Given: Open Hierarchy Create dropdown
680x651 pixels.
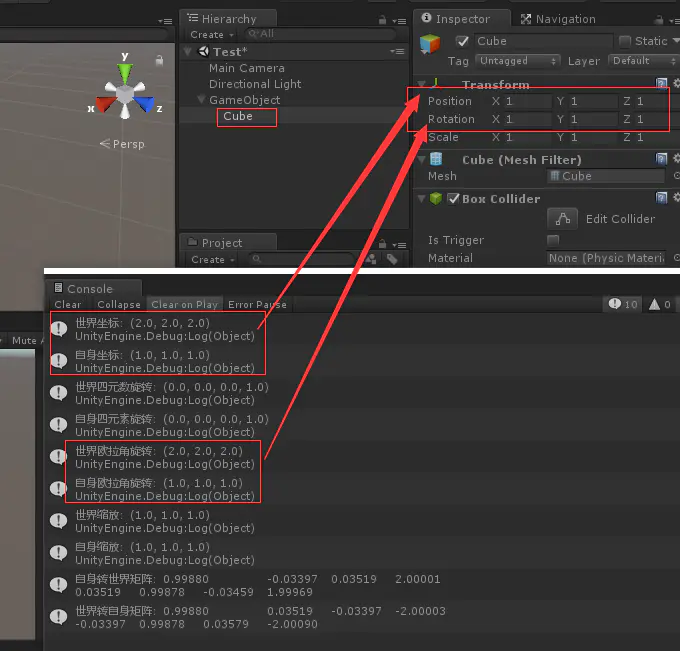Looking at the screenshot, I should 212,34.
